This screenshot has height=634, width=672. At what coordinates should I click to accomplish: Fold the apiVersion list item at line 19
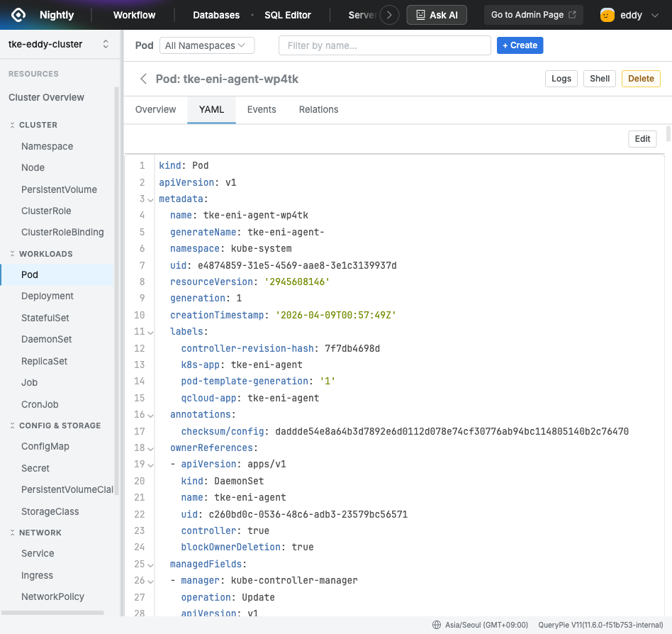[x=150, y=465]
